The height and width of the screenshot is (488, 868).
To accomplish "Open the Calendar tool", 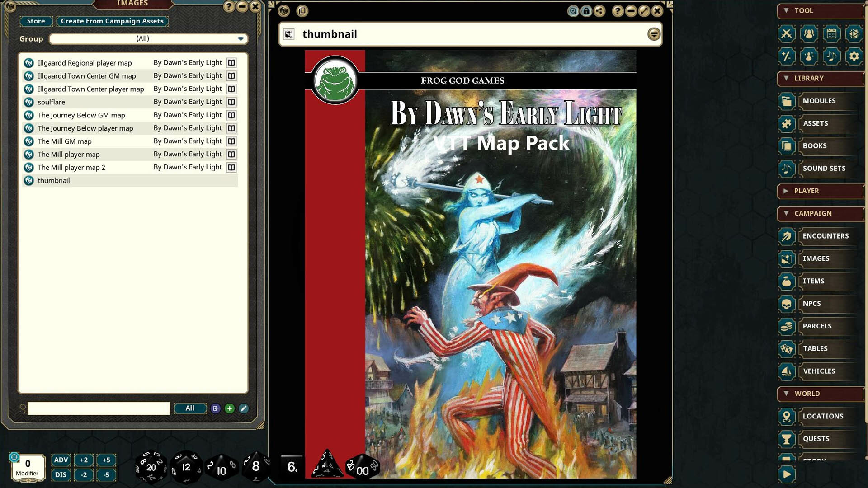I will click(x=832, y=34).
